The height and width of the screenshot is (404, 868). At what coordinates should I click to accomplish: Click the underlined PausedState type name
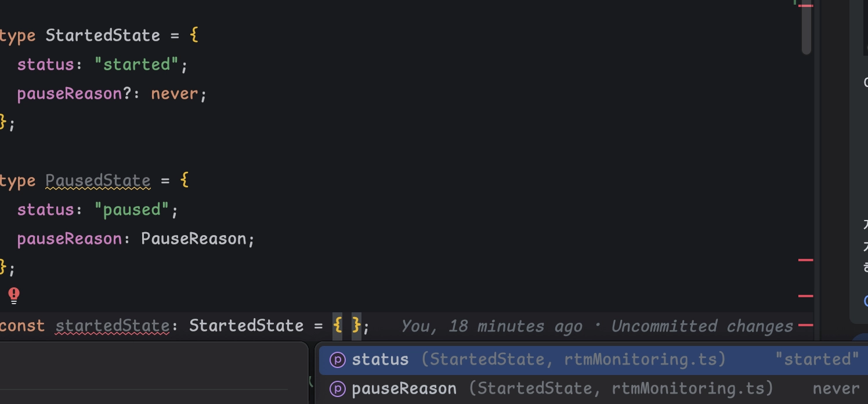[97, 181]
